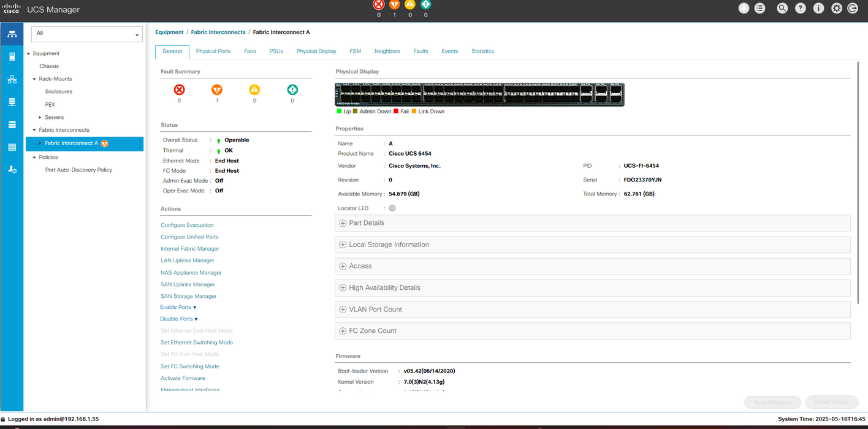This screenshot has height=429, width=868.
Task: Click the warning icon in Fault Summary
Action: click(x=292, y=89)
